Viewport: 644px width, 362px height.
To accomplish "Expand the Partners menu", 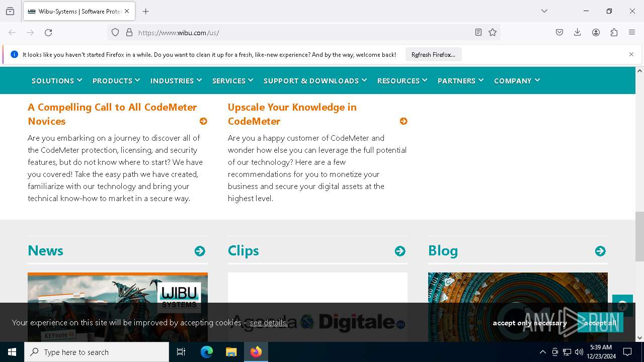I will point(461,80).
